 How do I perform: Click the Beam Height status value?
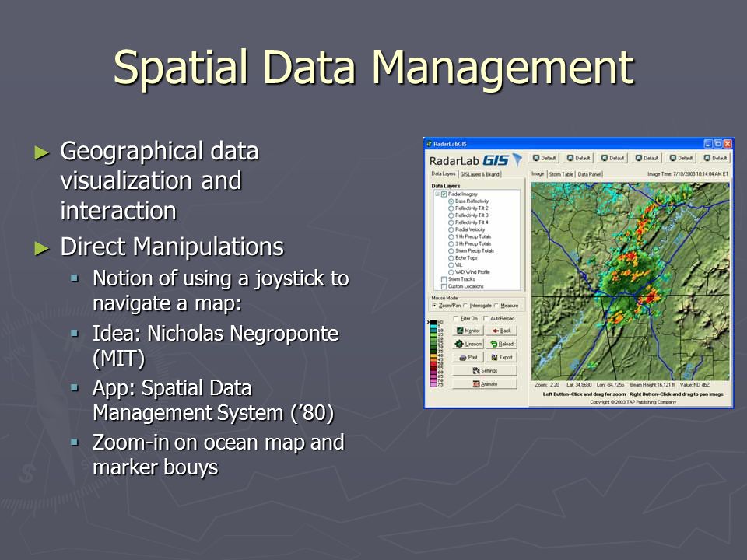click(x=652, y=385)
